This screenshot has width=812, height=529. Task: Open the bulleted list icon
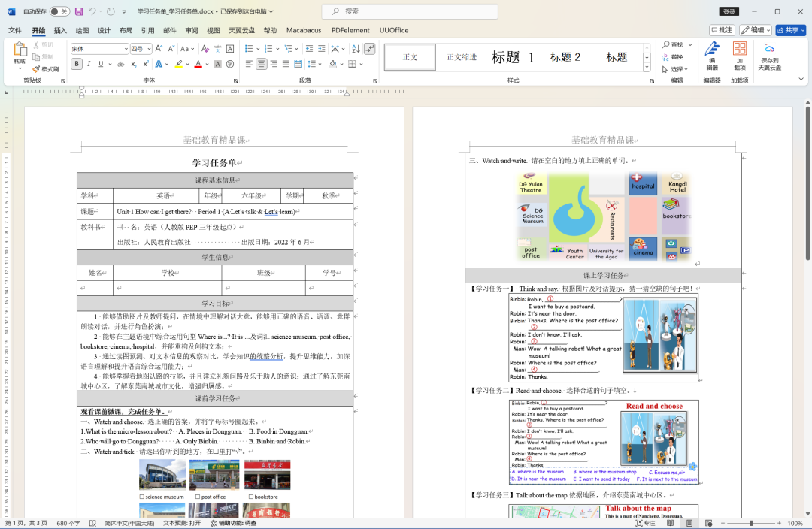pos(249,49)
